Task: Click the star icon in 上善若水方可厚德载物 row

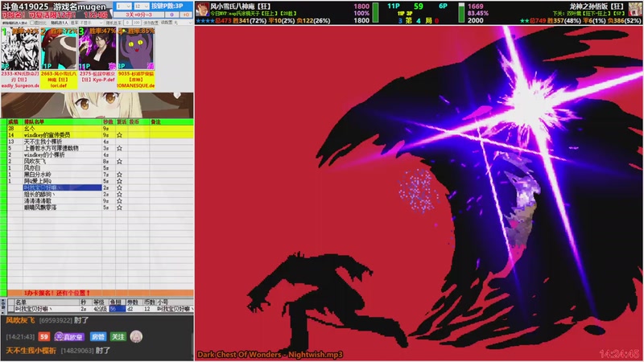Action: click(119, 148)
